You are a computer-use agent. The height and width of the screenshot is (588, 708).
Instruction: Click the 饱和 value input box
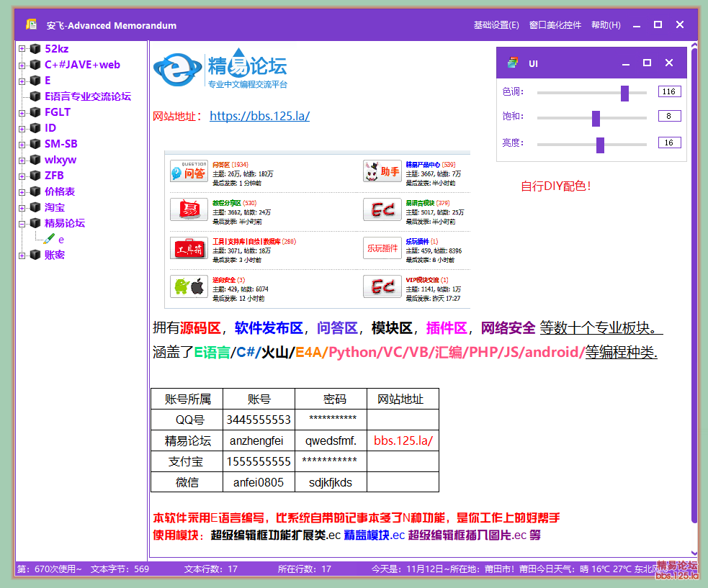coord(668,117)
